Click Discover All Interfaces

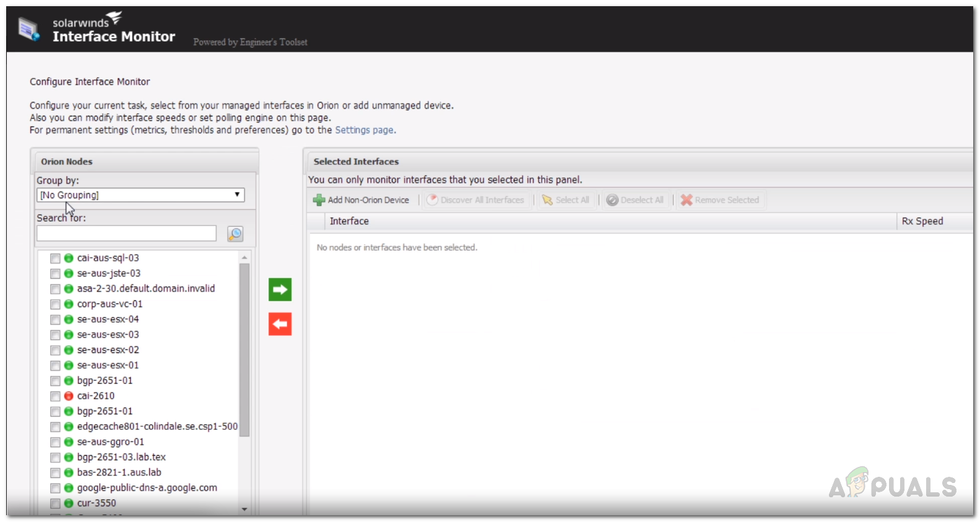pyautogui.click(x=475, y=200)
